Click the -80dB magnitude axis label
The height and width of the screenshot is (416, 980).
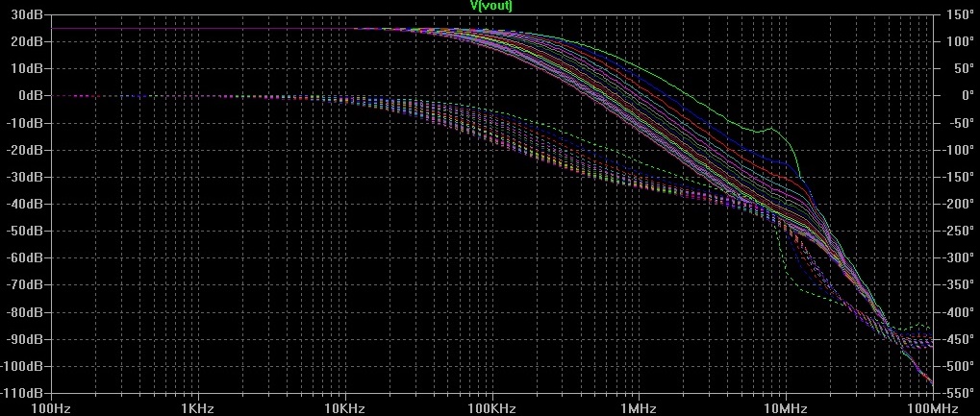point(24,312)
